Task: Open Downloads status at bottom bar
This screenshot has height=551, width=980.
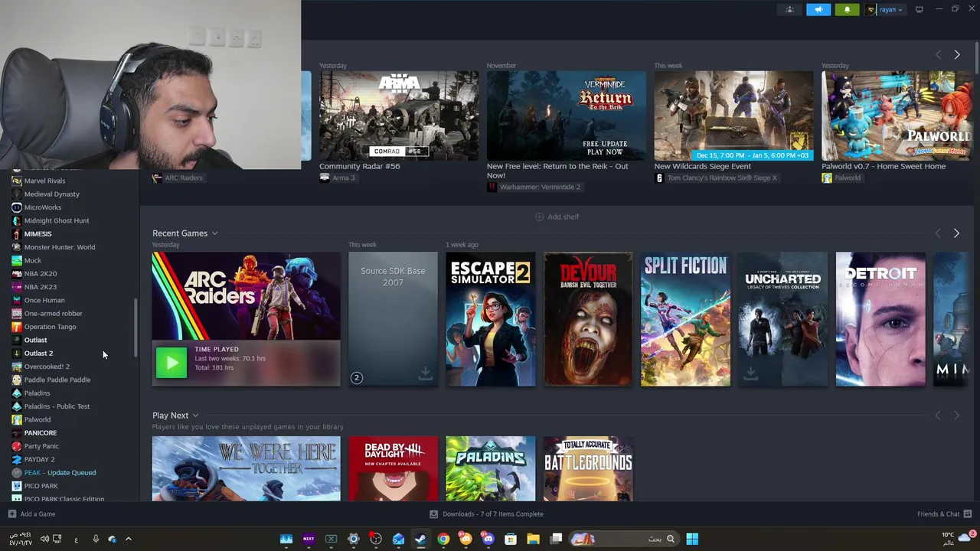Action: point(486,514)
